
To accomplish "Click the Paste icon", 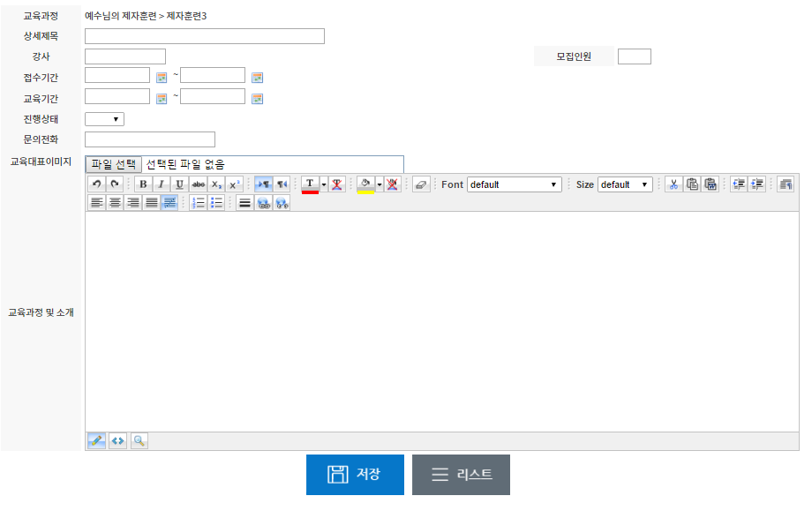I will (x=692, y=184).
